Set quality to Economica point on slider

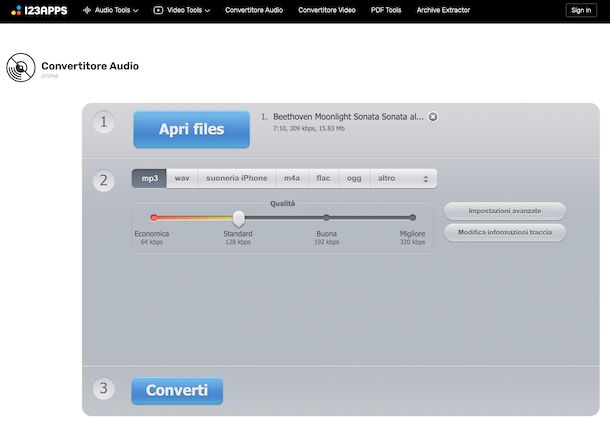click(154, 218)
